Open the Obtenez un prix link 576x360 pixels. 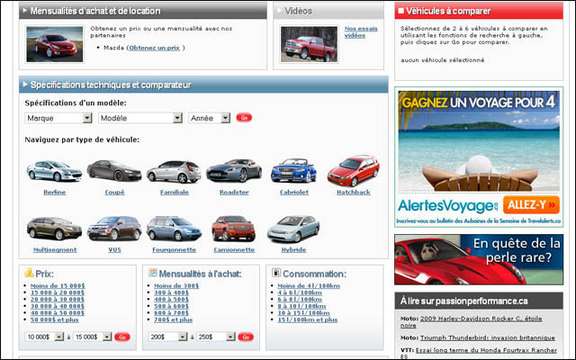pyautogui.click(x=155, y=48)
